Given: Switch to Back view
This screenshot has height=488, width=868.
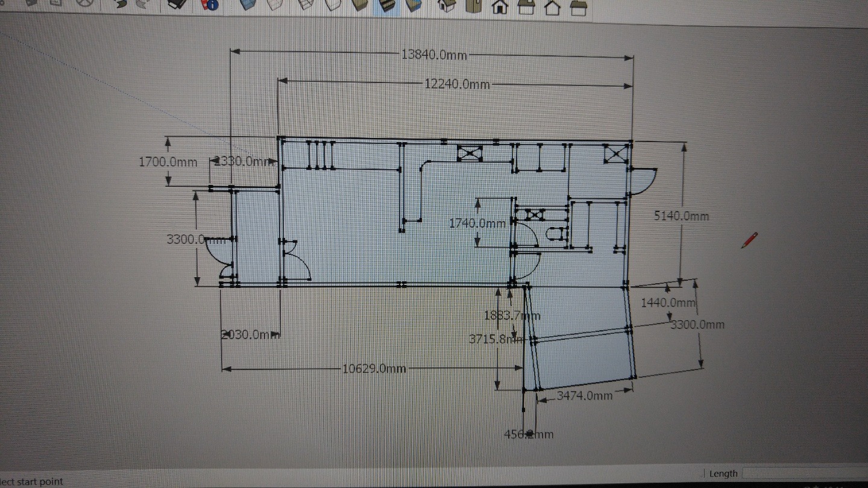Looking at the screenshot, I should click(552, 7).
